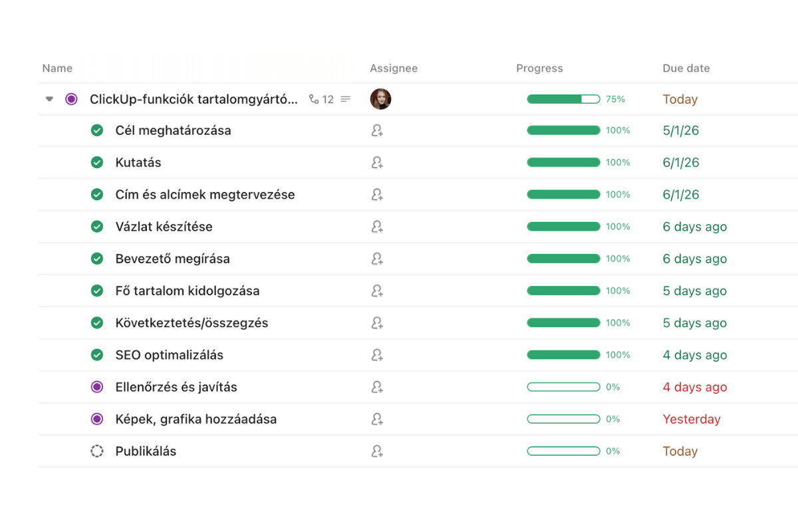This screenshot has height=532, width=798.
Task: Click the assignee add icon on Kutatás
Action: pos(377,162)
